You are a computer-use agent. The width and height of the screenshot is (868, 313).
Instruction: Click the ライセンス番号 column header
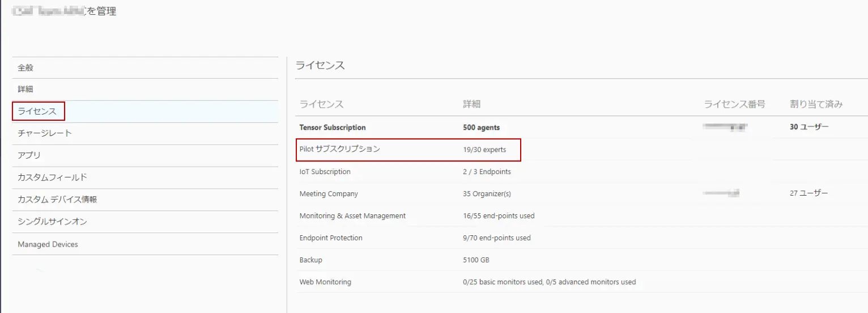click(x=734, y=104)
